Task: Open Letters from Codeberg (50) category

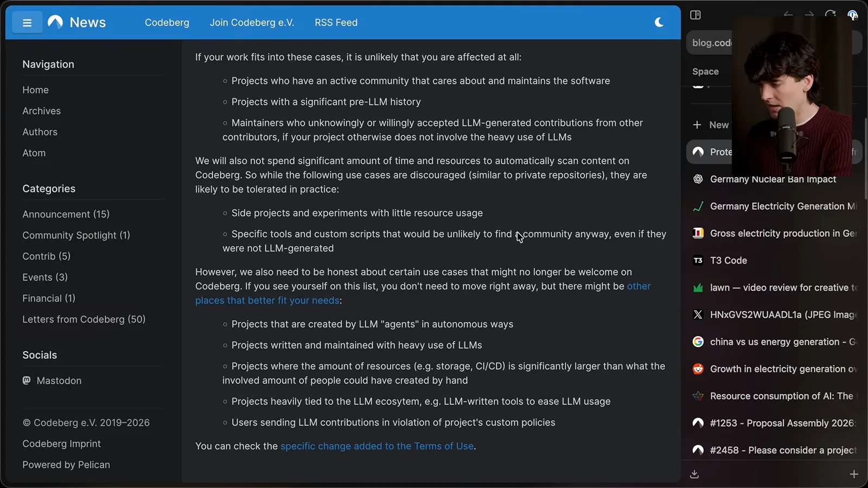Action: 84,319
